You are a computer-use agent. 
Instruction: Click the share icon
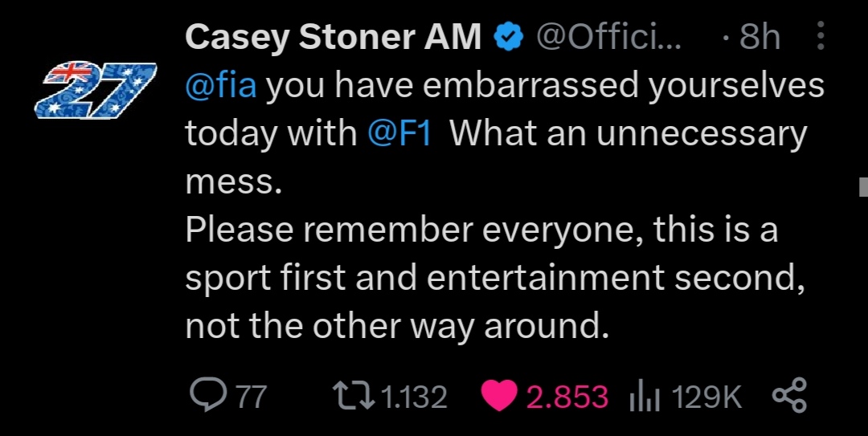(x=789, y=396)
